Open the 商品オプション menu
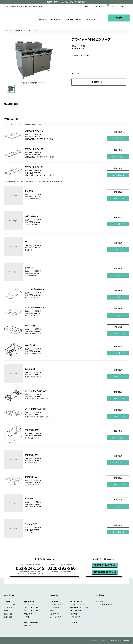Viewport: 133px width, 644px height. [56, 19]
